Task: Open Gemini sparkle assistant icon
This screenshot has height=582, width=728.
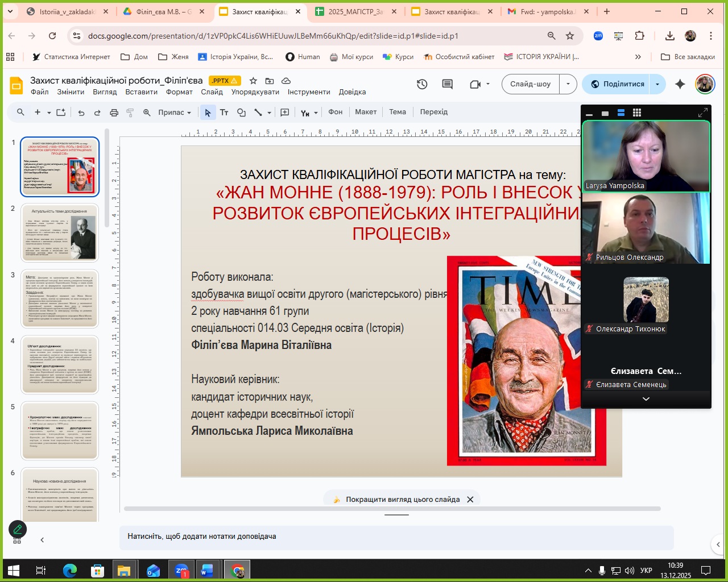Action: [x=680, y=84]
